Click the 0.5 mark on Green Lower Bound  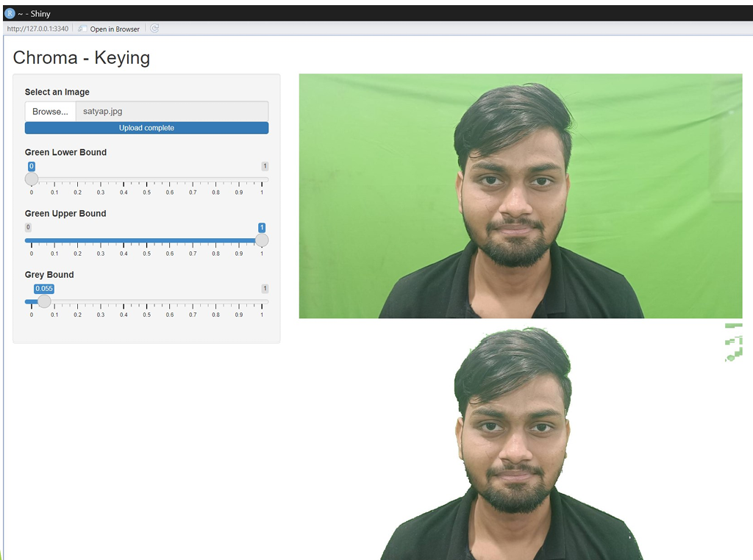(146, 179)
